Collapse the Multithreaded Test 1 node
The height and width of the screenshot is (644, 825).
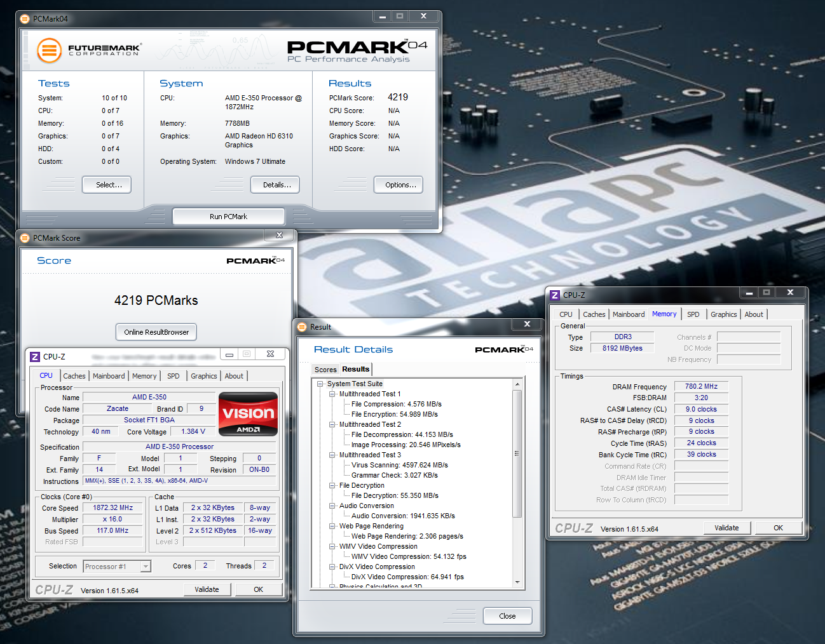click(x=332, y=394)
